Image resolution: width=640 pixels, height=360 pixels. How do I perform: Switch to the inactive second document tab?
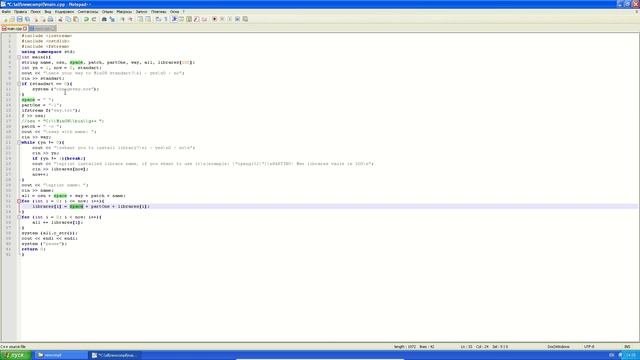point(41,29)
